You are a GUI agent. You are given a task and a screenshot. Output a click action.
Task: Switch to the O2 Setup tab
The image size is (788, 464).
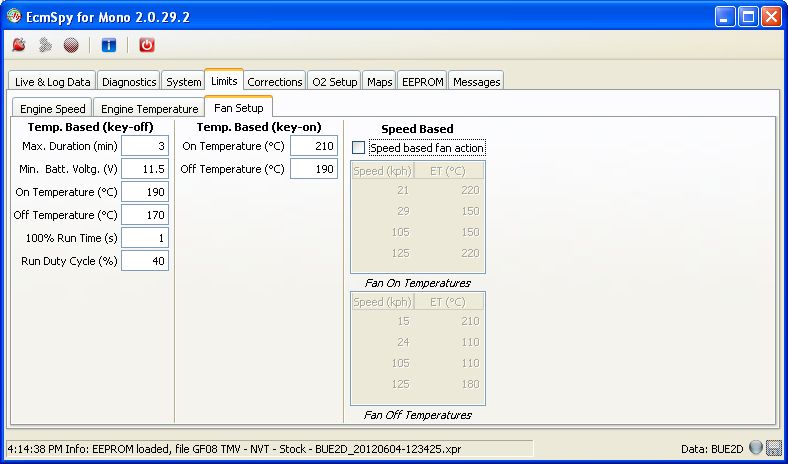334,81
